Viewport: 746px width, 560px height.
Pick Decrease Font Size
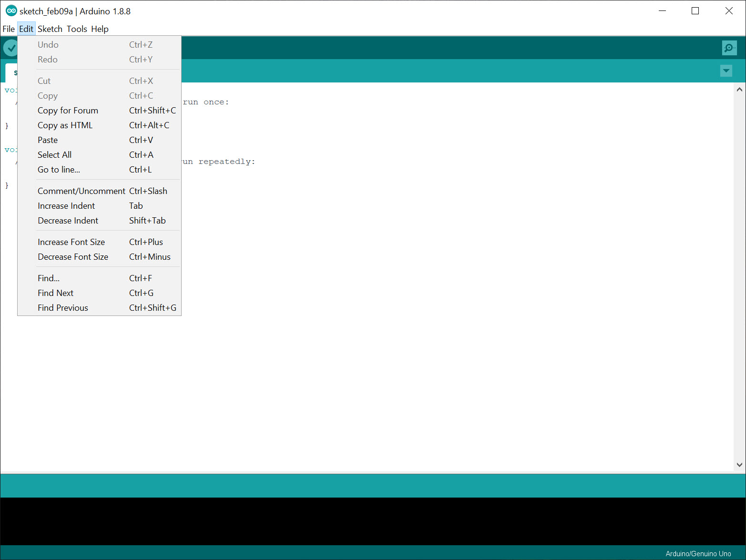(x=73, y=257)
